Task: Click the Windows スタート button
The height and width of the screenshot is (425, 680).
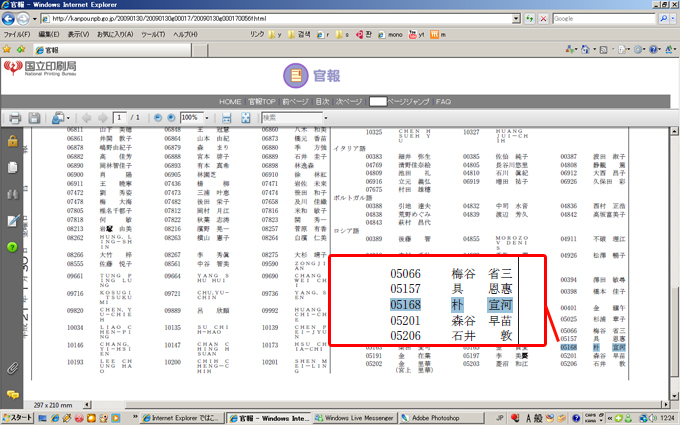Action: (20, 417)
